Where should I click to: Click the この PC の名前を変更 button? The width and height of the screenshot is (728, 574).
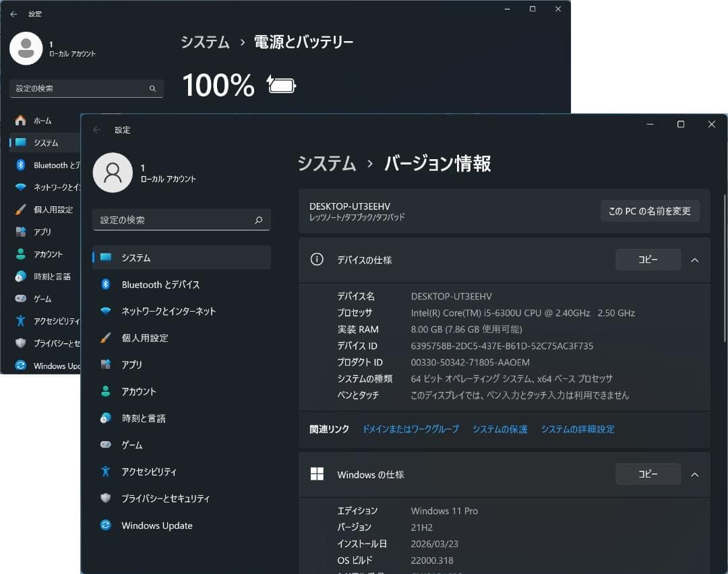click(x=649, y=210)
